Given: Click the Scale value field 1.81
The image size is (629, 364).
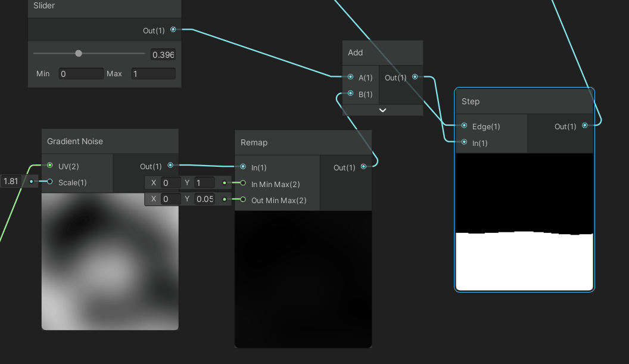Looking at the screenshot, I should pyautogui.click(x=11, y=181).
